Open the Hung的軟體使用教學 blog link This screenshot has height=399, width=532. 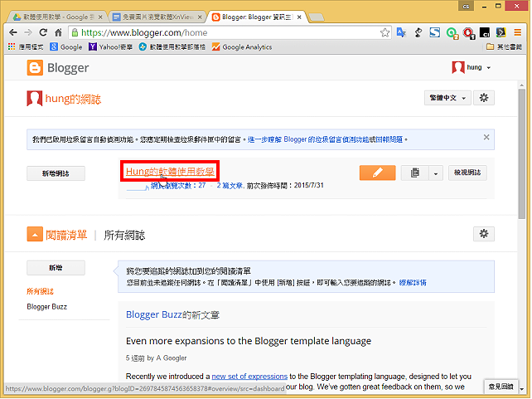tap(170, 172)
